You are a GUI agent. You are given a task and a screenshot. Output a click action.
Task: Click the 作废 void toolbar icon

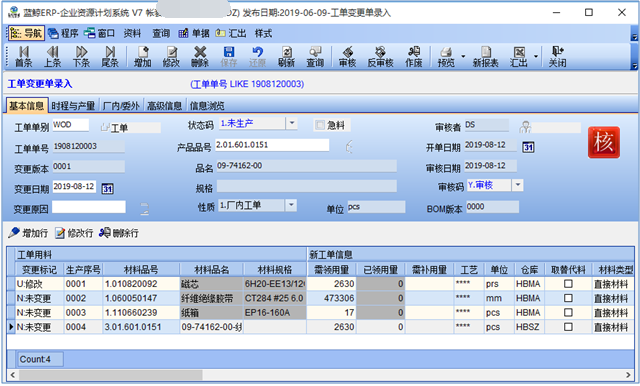tap(413, 56)
